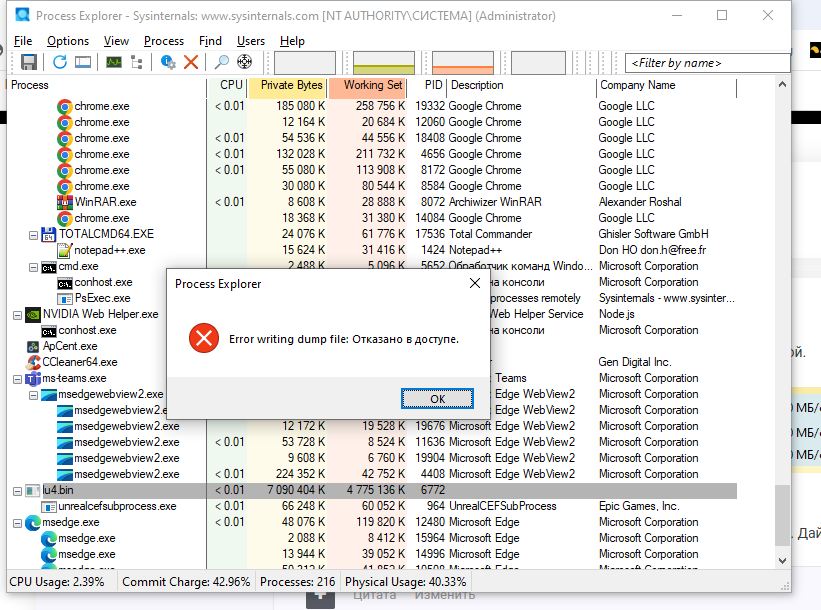Click the ApCent.exe icon
The image size is (821, 610).
pyautogui.click(x=33, y=347)
